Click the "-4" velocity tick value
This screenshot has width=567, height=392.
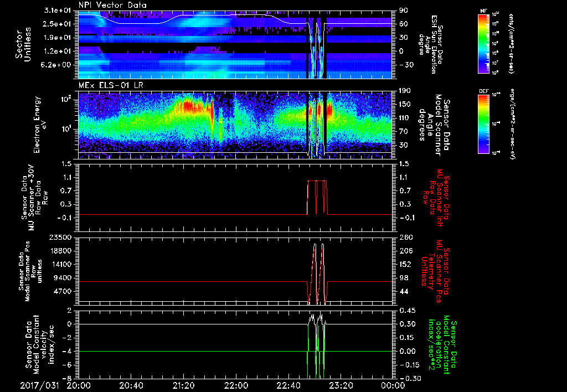(67, 352)
